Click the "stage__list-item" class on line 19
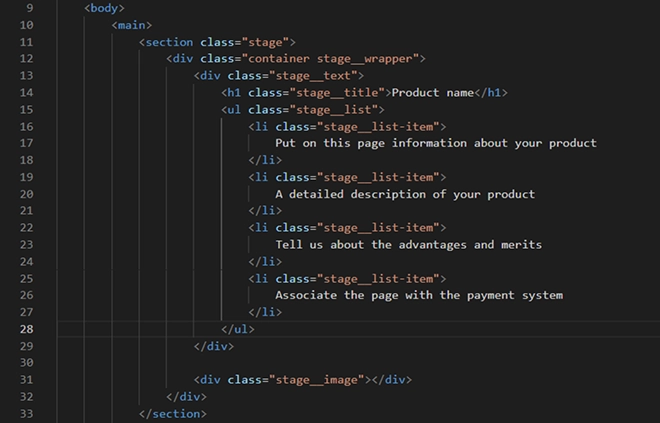Screen dimensions: 660x423 pyautogui.click(x=378, y=177)
